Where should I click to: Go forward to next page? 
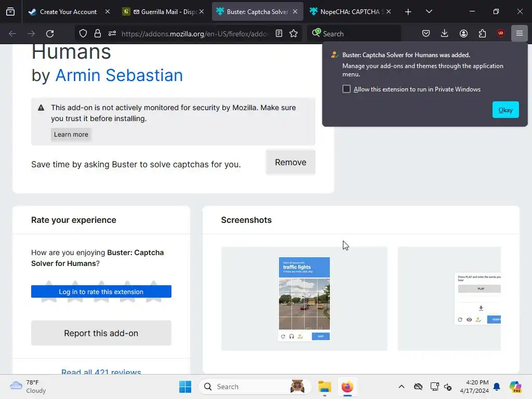tap(31, 34)
